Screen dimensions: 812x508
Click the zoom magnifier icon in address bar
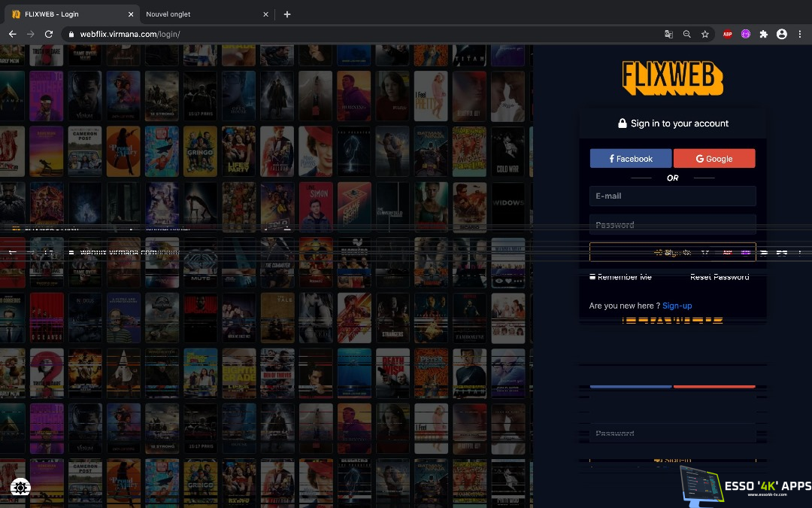pyautogui.click(x=686, y=34)
